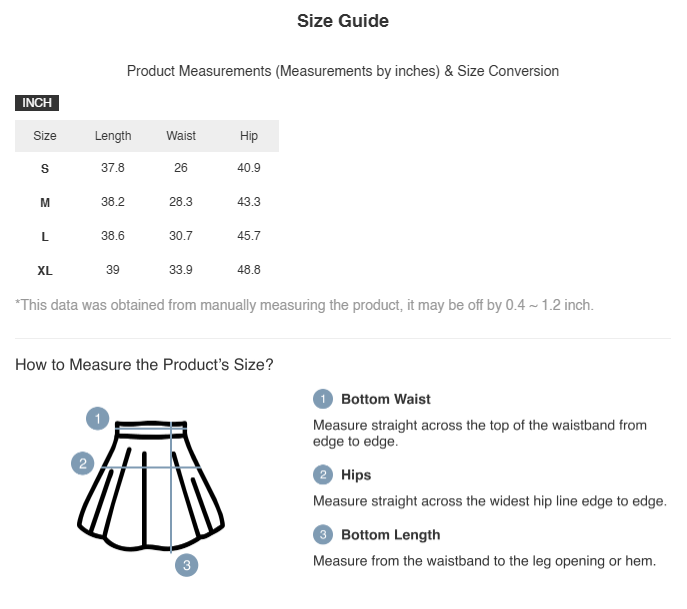The width and height of the screenshot is (687, 609).
Task: Select the Size column header
Action: click(45, 136)
